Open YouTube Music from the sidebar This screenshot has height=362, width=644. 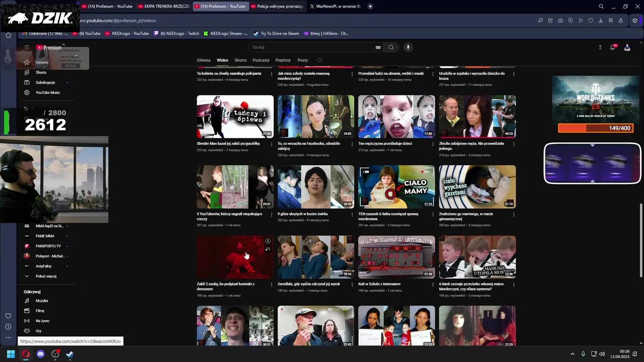47,93
